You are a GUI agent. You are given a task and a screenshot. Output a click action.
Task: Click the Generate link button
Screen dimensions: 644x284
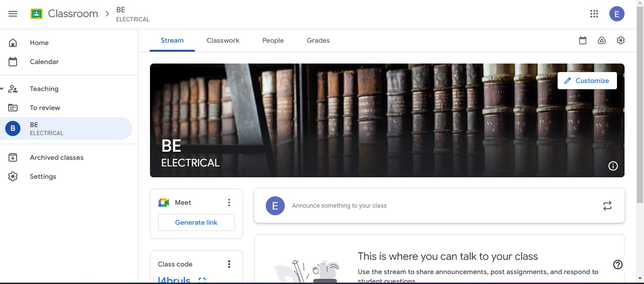point(196,222)
